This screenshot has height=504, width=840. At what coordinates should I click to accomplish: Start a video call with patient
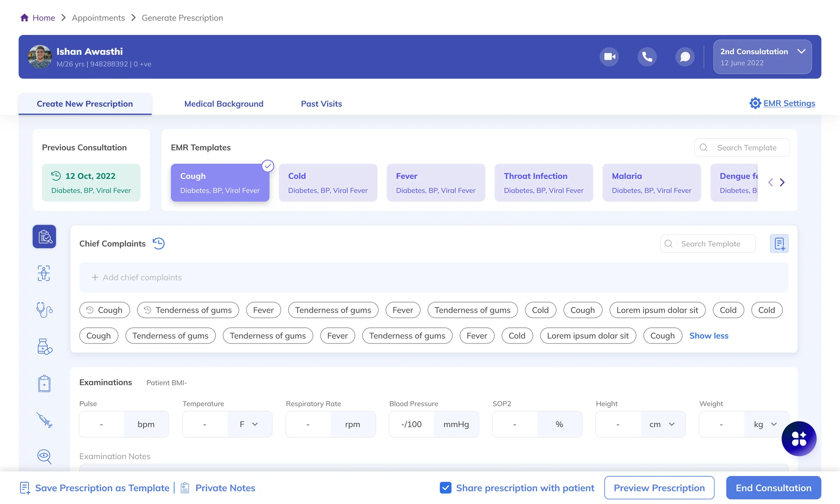tap(609, 57)
